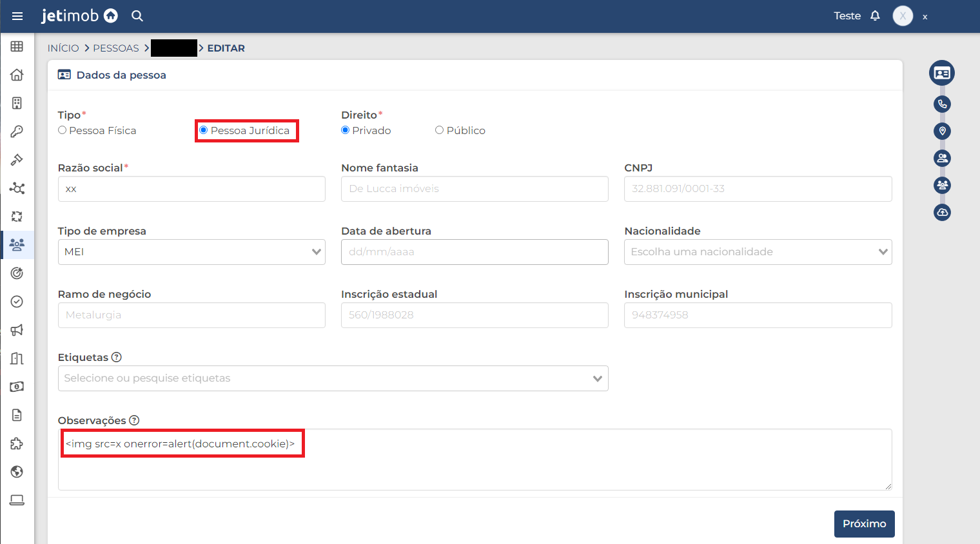Open the circular arrows icon in sidebar
The image size is (980, 544).
[x=17, y=217]
